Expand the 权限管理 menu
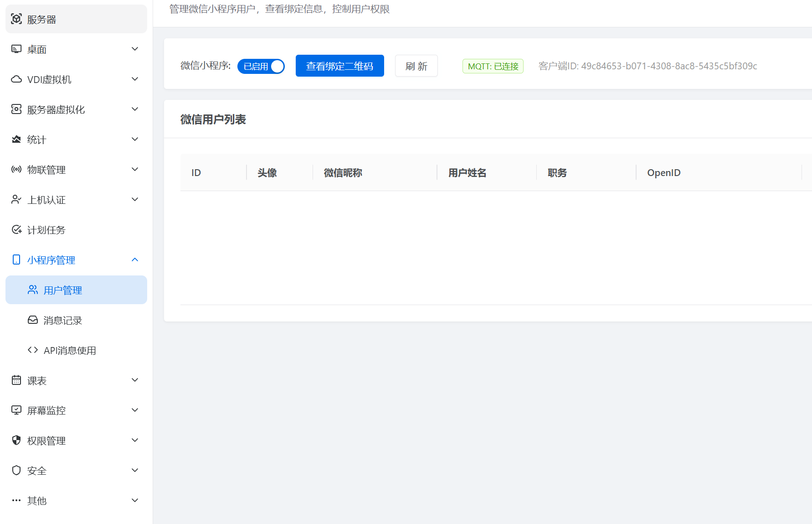 tap(134, 440)
